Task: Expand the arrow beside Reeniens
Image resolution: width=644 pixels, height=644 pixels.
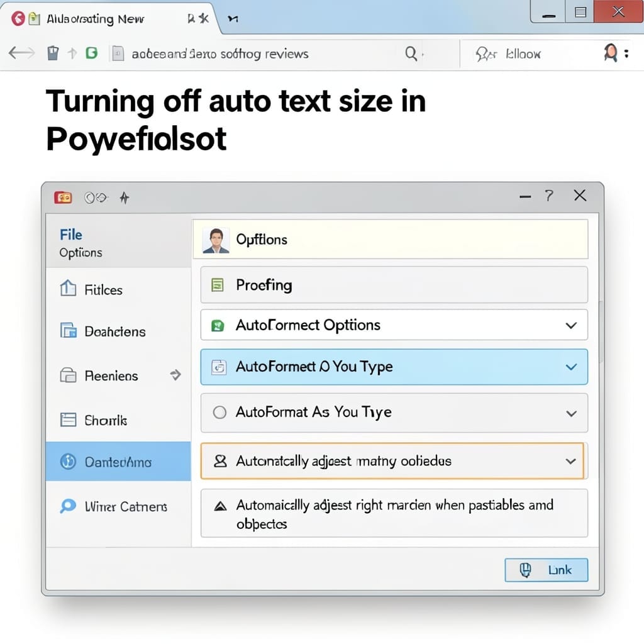Action: pos(176,375)
